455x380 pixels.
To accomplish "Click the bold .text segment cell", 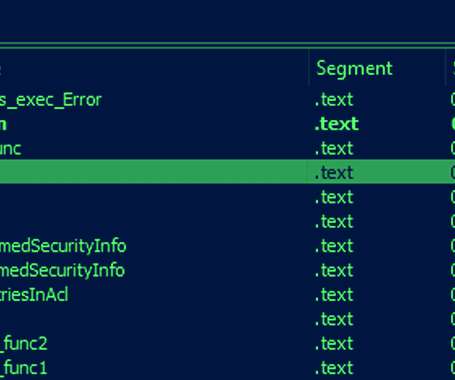I will pos(337,124).
